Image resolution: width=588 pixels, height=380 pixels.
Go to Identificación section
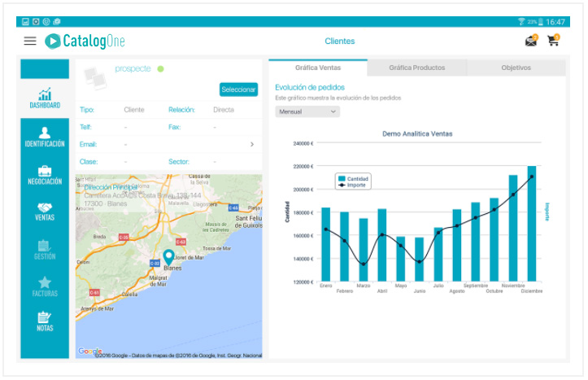tap(45, 138)
